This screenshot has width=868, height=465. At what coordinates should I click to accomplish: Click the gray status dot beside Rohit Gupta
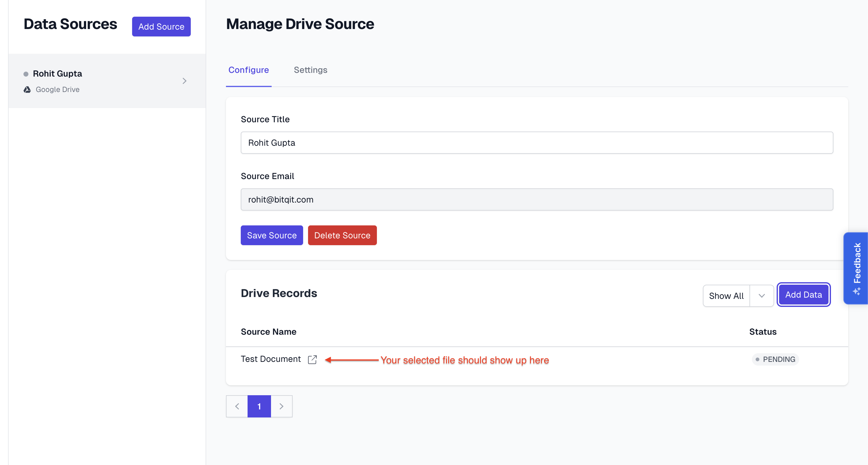(x=26, y=74)
